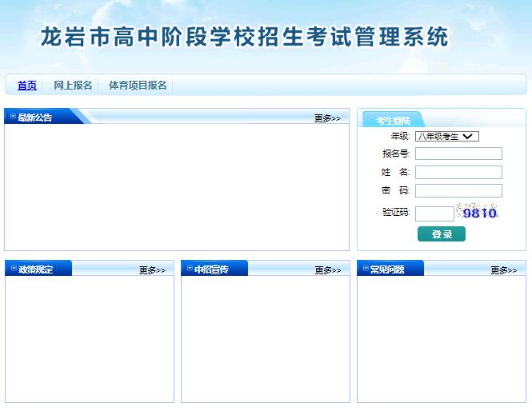Click the small icon beside 常见问题
532x407 pixels.
[x=366, y=269]
